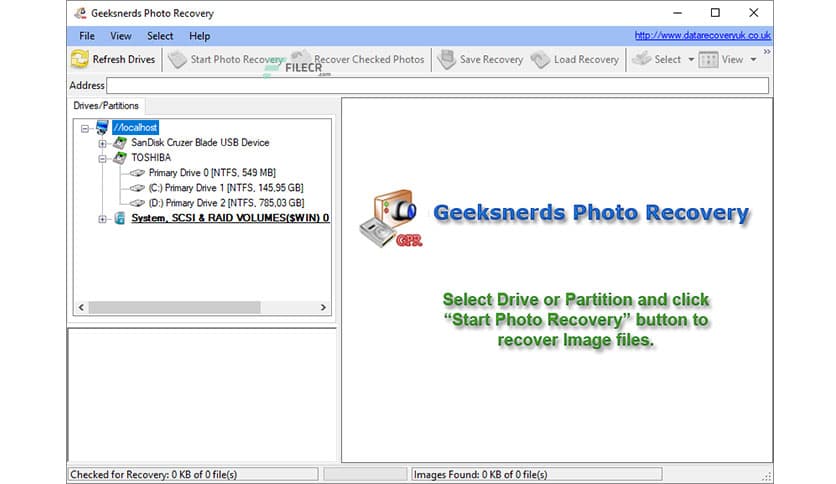Select (C:) Primary Drive 1 [NTFS, 145,95 GB]
Image resolution: width=836 pixels, height=484 pixels.
point(226,188)
